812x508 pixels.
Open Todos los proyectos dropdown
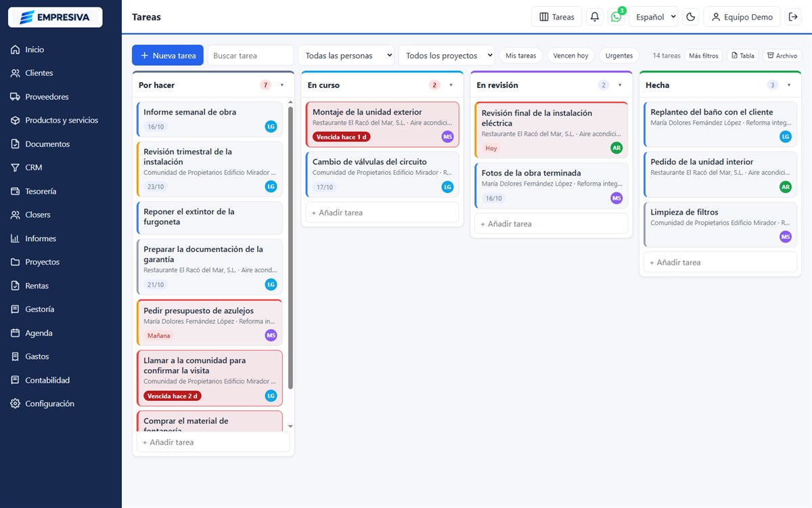[x=447, y=56]
